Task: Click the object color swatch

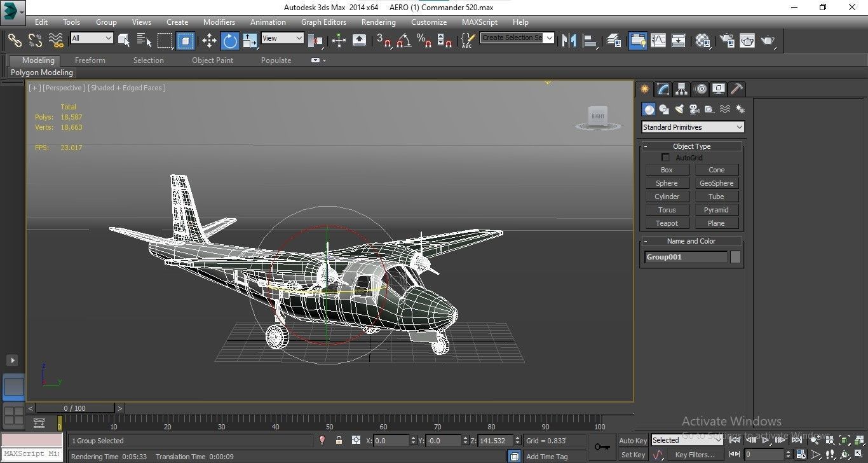Action: tap(735, 257)
